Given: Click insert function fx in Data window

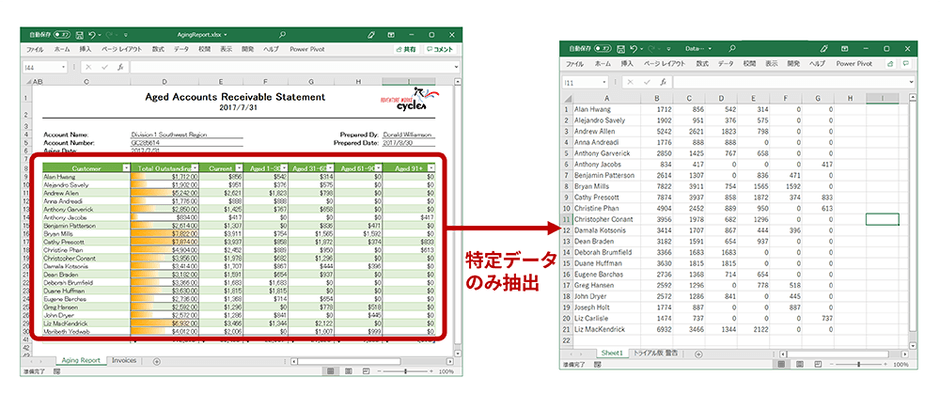Looking at the screenshot, I should 663,82.
